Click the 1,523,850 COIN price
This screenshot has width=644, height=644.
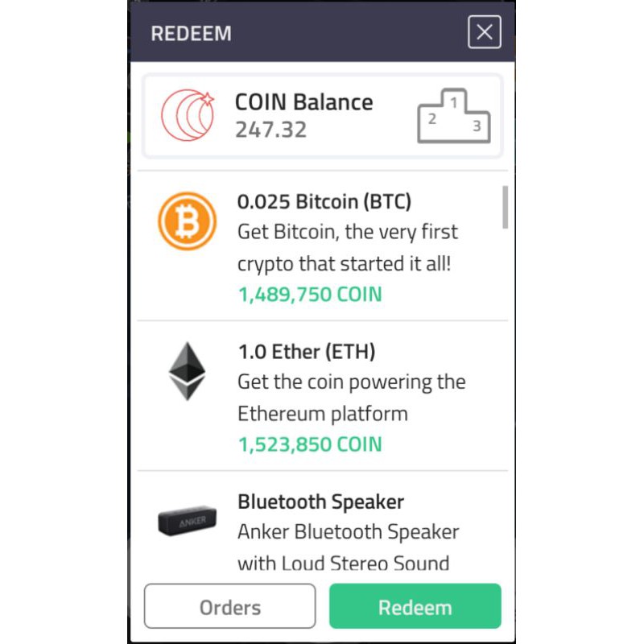pyautogui.click(x=310, y=444)
